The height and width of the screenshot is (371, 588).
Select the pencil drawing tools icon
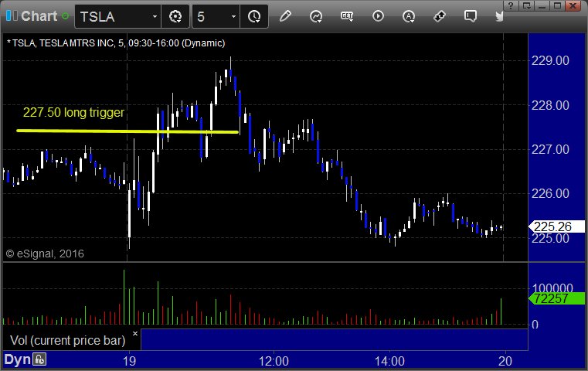(x=285, y=16)
